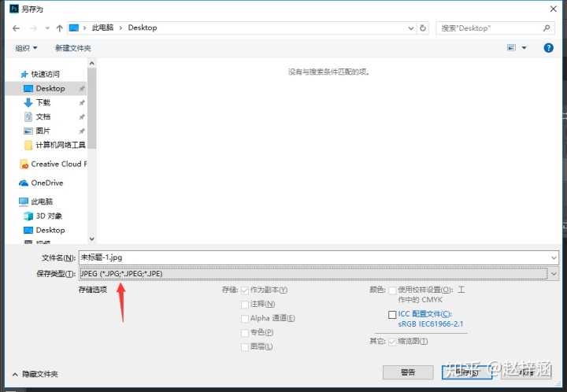Select 下载 in quick access sidebar
Image resolution: width=567 pixels, height=392 pixels.
[x=43, y=102]
